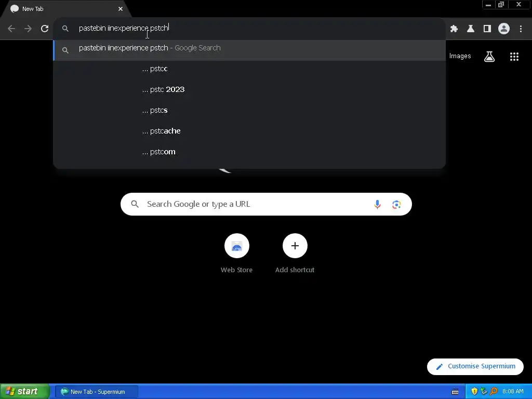
Task: Open Search Labs flask on page
Action: tap(489, 56)
